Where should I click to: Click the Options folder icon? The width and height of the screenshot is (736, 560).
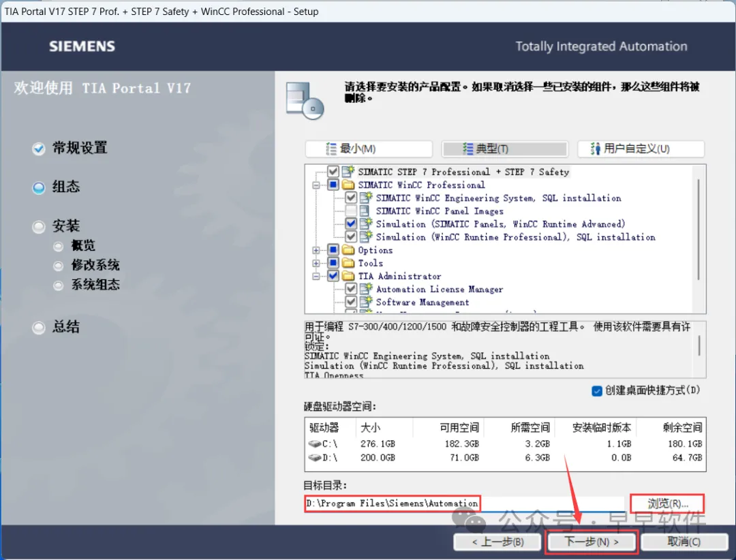coord(348,250)
